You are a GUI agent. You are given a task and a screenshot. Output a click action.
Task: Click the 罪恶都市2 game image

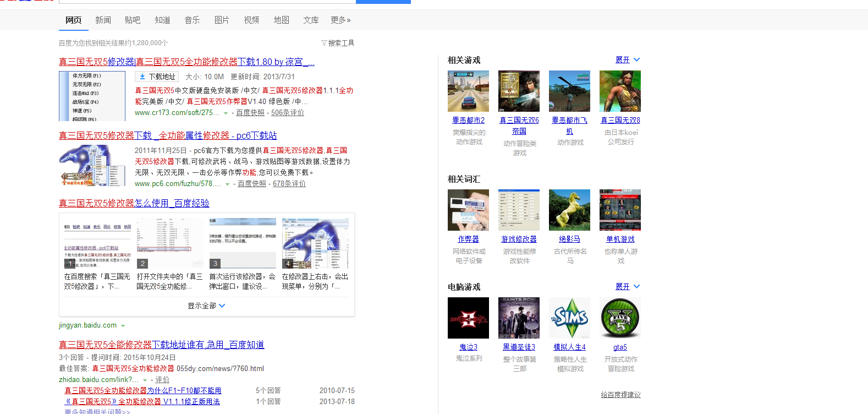click(x=468, y=91)
